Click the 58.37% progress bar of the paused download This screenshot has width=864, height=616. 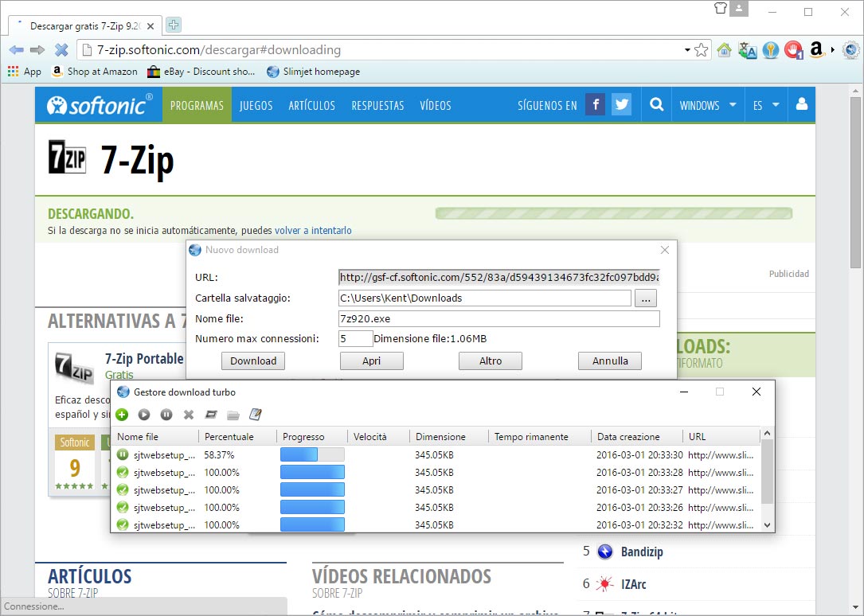pos(312,454)
